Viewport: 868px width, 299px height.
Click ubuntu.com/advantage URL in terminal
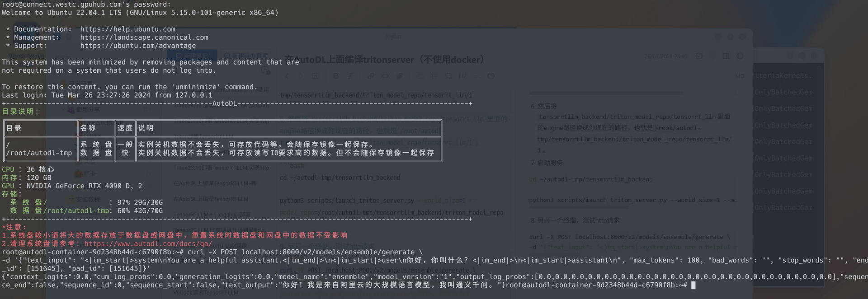click(138, 46)
